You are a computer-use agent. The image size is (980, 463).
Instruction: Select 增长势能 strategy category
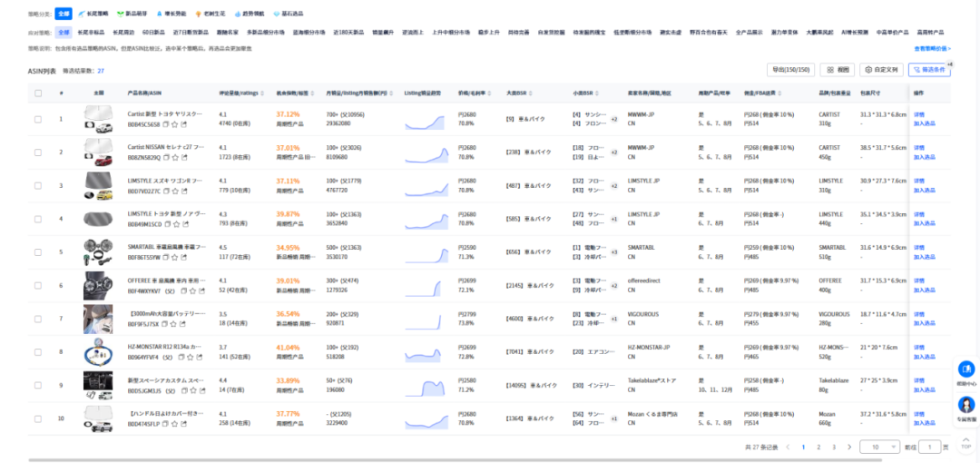pyautogui.click(x=170, y=13)
